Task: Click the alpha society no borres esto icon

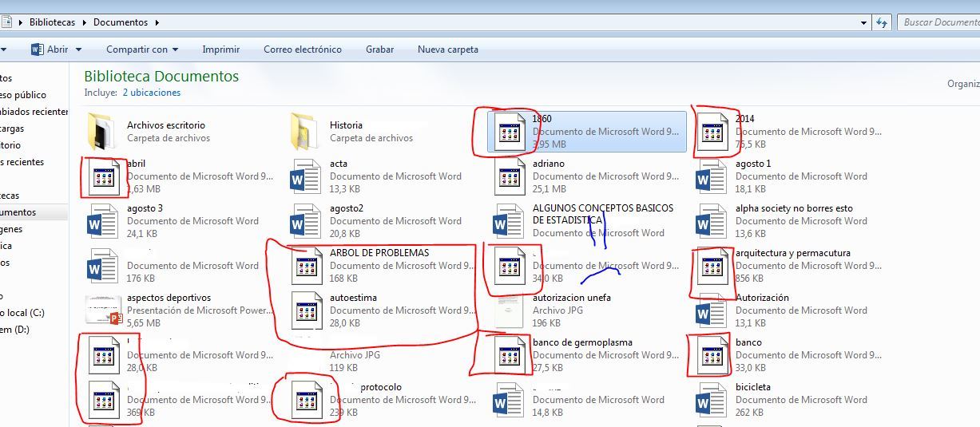Action: [710, 221]
